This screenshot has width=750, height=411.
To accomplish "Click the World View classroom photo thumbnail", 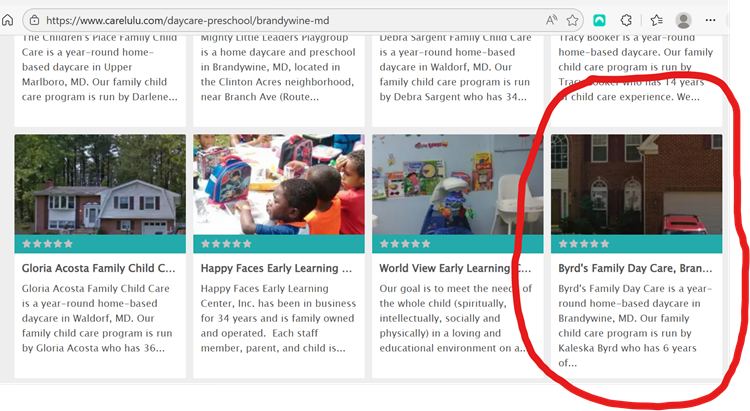I will point(457,185).
